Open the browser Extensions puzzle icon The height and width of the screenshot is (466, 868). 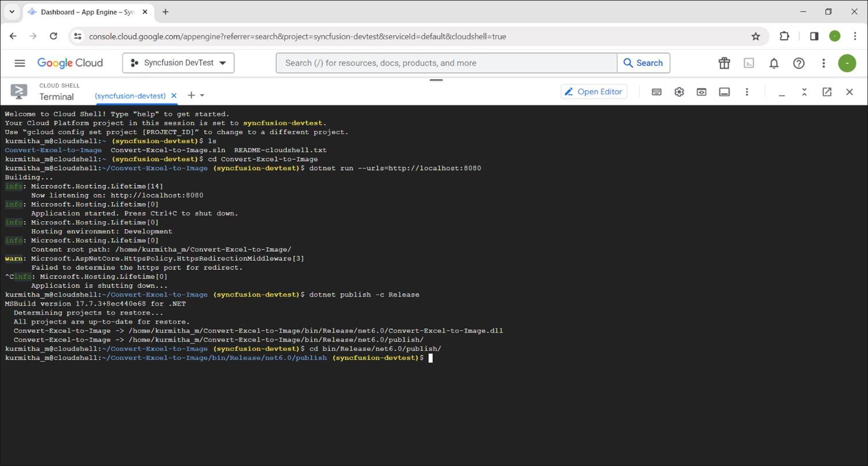784,36
